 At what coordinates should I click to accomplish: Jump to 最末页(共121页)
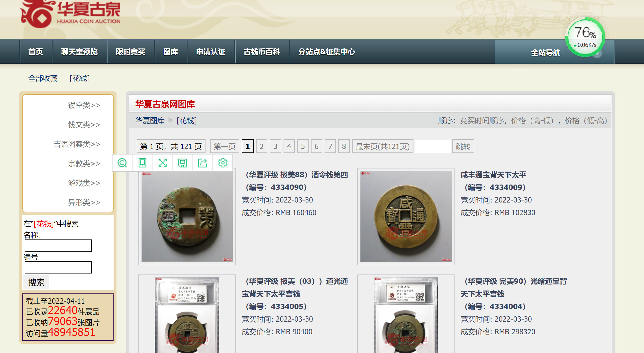coord(383,146)
